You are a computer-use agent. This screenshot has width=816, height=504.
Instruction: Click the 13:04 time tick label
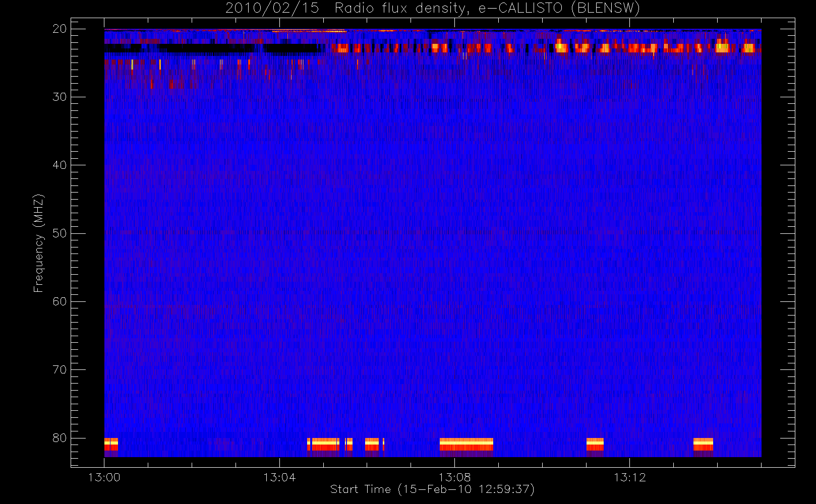click(279, 477)
